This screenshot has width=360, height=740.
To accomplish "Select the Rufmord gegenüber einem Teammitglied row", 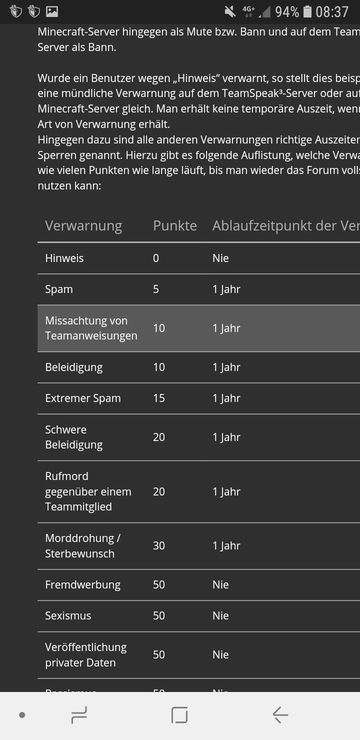I will point(199,491).
